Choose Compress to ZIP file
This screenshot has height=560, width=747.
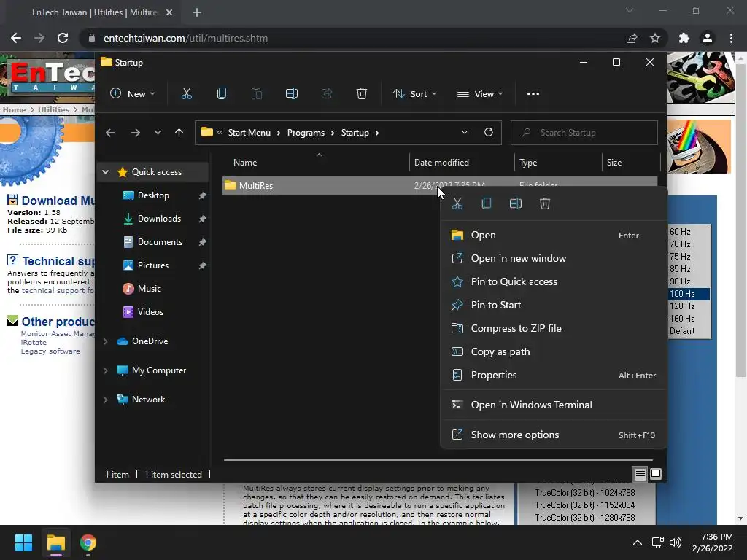(553, 329)
